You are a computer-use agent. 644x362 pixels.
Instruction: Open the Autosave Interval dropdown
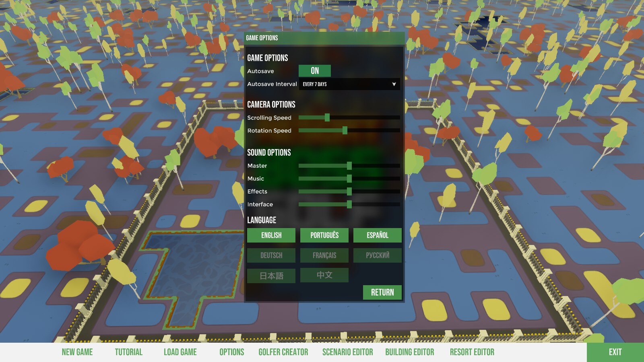[349, 84]
